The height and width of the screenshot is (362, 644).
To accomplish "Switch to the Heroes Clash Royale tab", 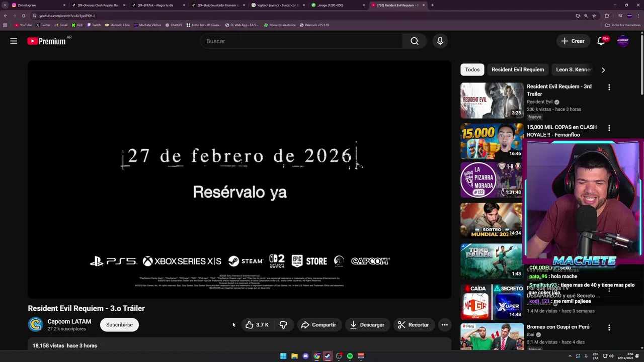I will click(x=98, y=5).
